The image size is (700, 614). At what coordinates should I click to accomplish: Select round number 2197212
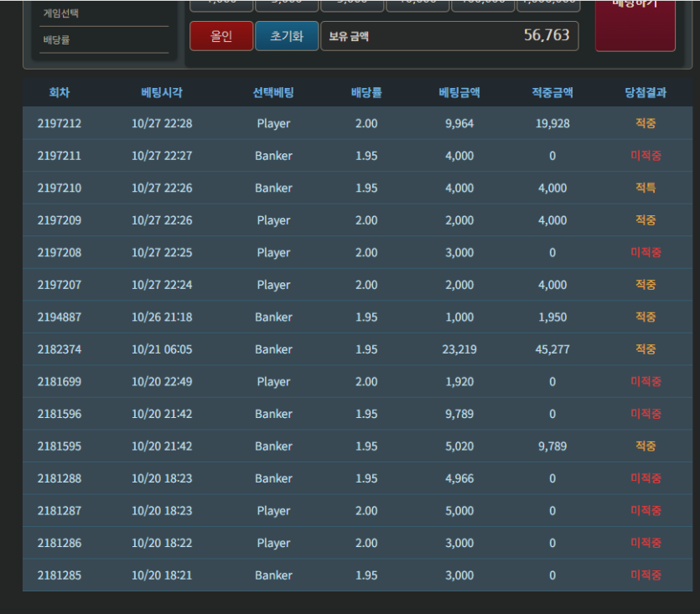click(60, 123)
